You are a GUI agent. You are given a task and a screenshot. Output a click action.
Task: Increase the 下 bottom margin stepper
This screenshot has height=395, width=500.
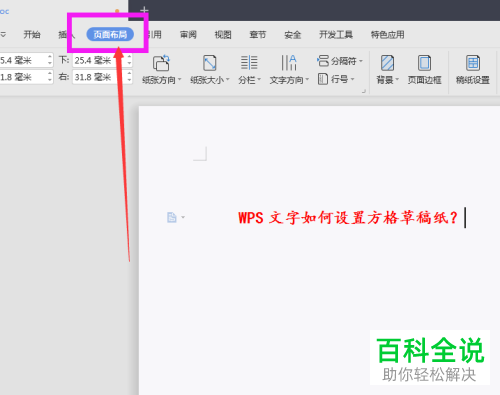[x=129, y=57]
